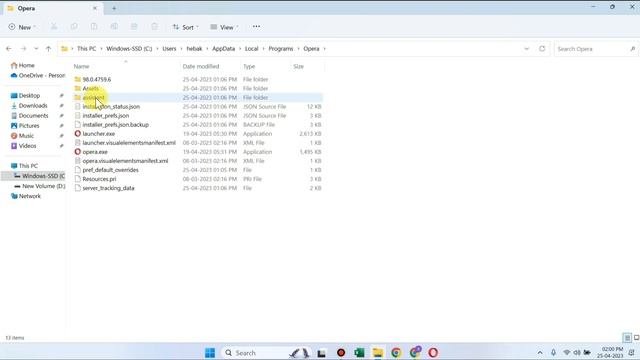Click the Delete trash icon in the toolbar
Screen dimensions: 640x360
point(154,27)
